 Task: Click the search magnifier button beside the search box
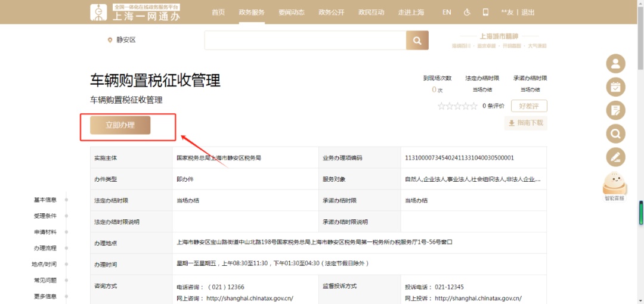pyautogui.click(x=417, y=41)
